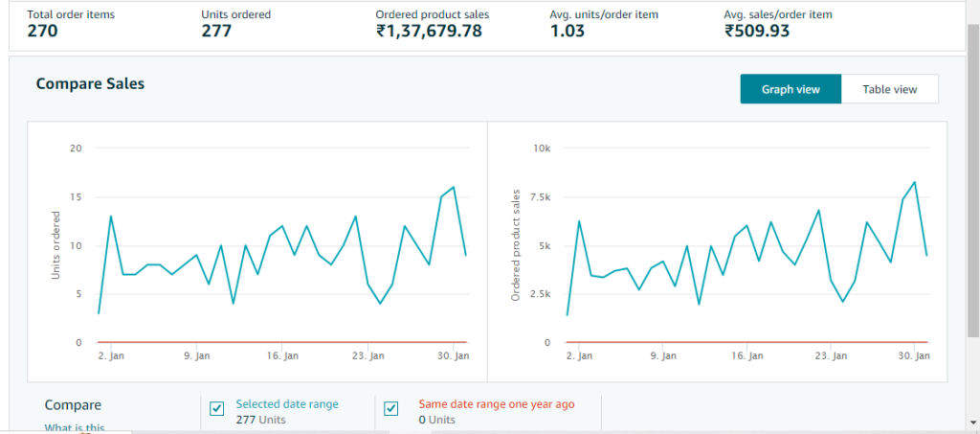980x434 pixels.
Task: Click the Ordered product sales total ₹1,37,679.78
Action: 429,31
